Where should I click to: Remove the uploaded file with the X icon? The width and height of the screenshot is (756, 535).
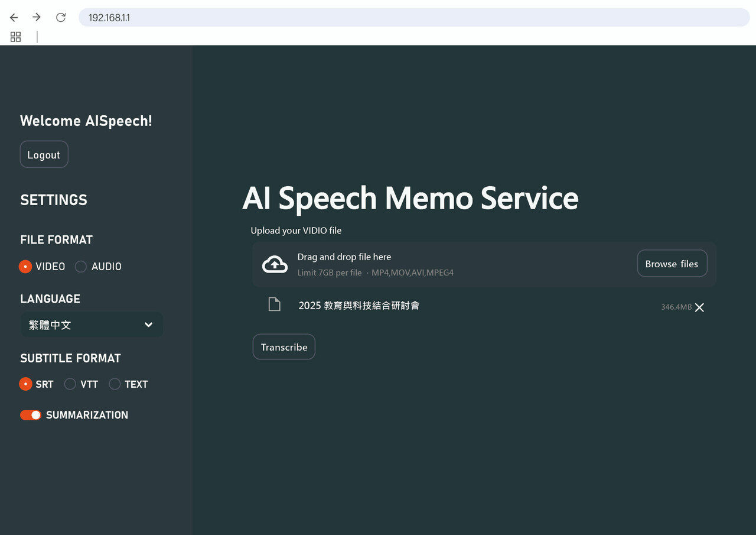pos(699,307)
